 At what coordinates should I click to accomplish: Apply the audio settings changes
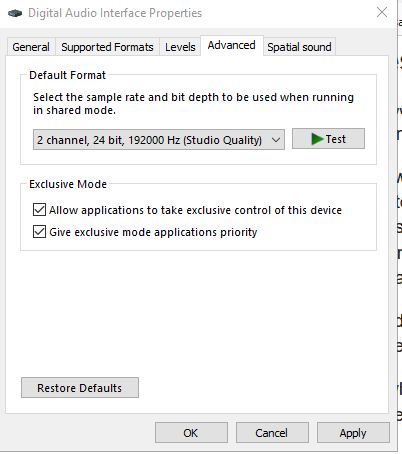click(353, 433)
